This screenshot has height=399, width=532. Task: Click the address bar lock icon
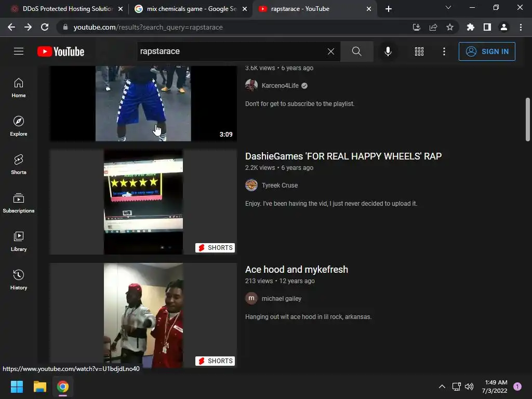tap(65, 27)
